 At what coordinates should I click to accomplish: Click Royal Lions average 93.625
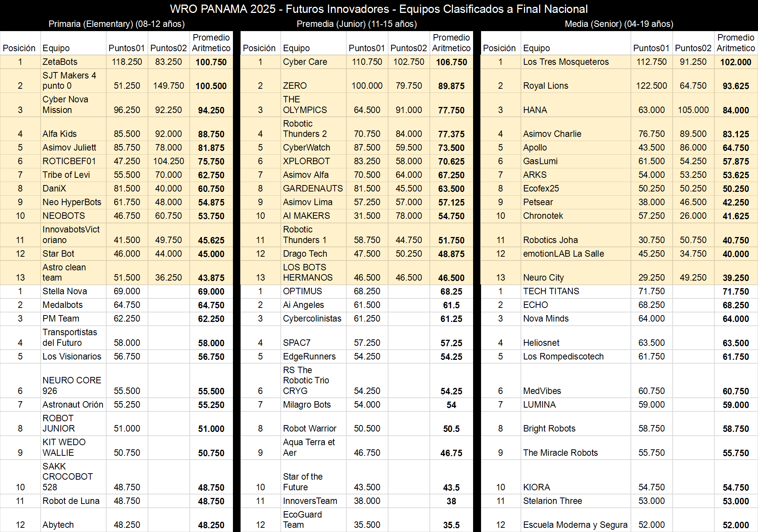[735, 86]
